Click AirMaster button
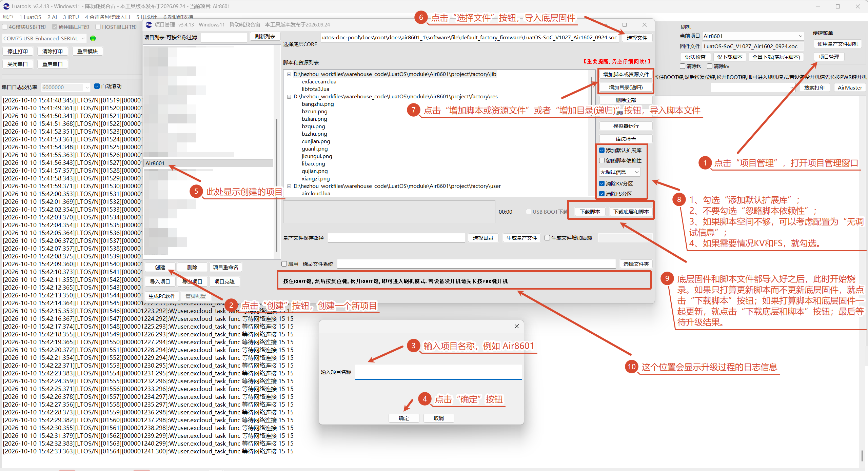The width and height of the screenshot is (868, 471). 850,87
